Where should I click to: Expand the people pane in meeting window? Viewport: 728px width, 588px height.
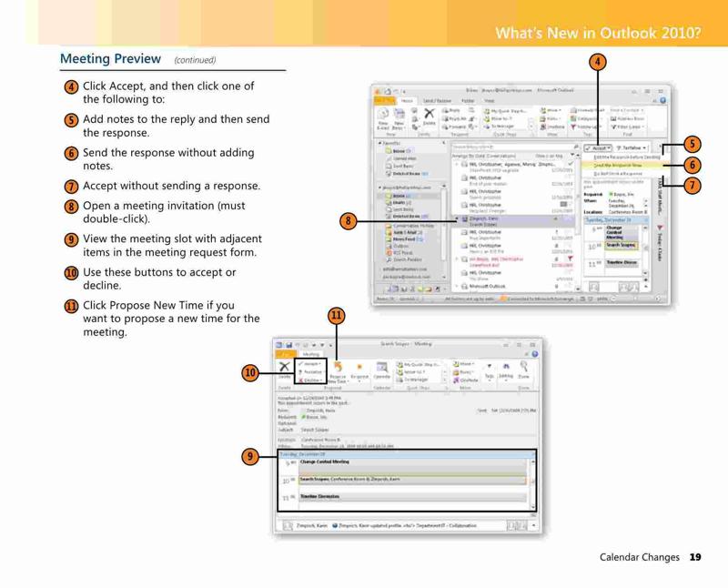click(533, 526)
